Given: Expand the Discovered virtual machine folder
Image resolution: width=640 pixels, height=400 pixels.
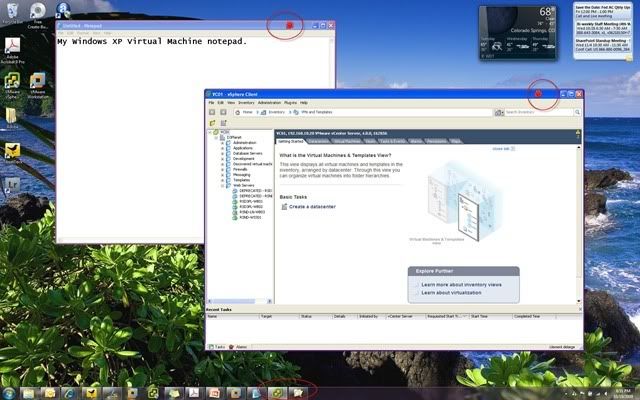Looking at the screenshot, I should tap(222, 164).
